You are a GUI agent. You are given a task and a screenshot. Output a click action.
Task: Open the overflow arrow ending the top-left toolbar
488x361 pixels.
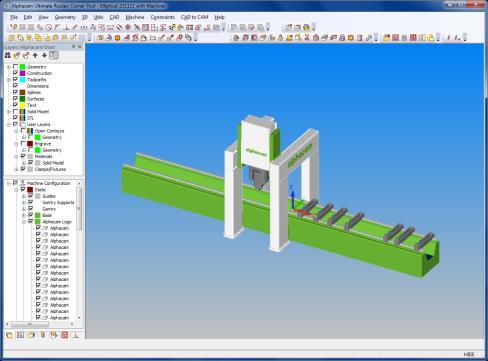coord(224,27)
